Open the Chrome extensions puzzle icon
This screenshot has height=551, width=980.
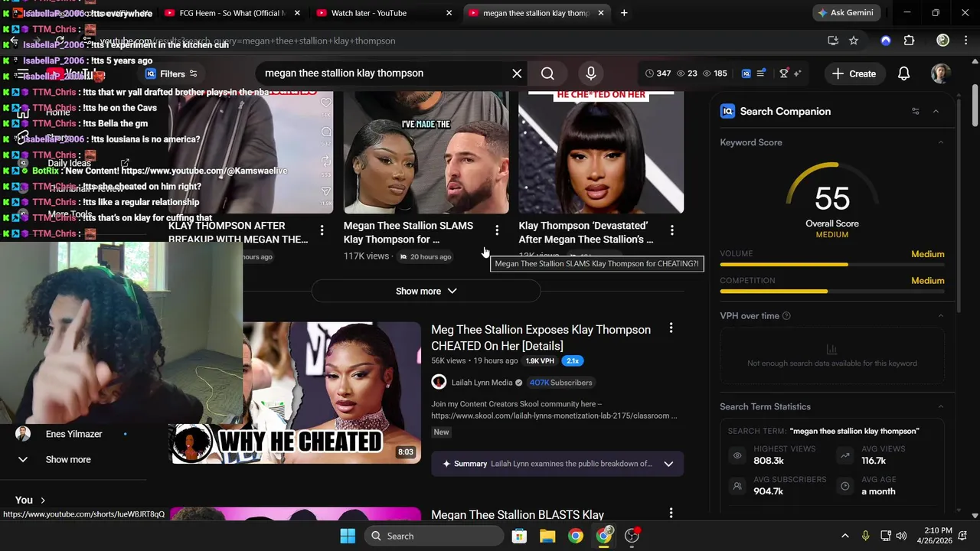click(x=909, y=41)
